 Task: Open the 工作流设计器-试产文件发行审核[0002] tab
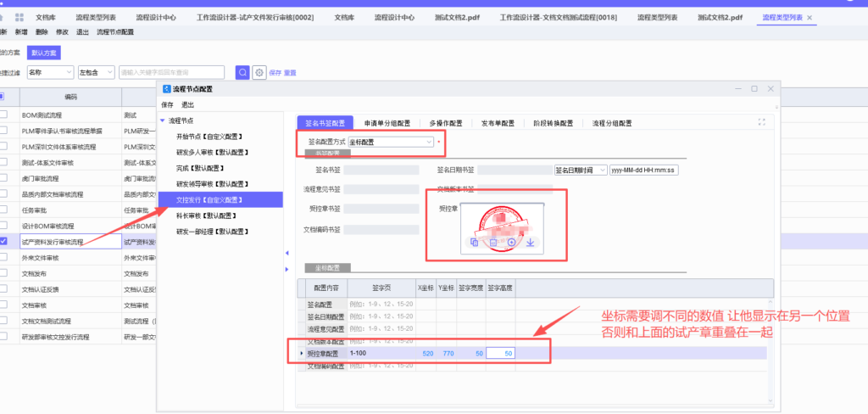pyautogui.click(x=255, y=18)
